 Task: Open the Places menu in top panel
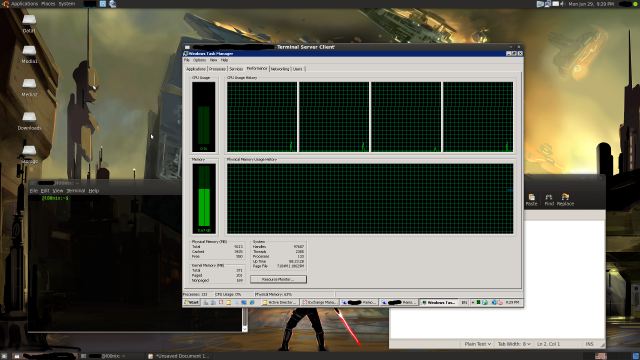pyautogui.click(x=48, y=4)
